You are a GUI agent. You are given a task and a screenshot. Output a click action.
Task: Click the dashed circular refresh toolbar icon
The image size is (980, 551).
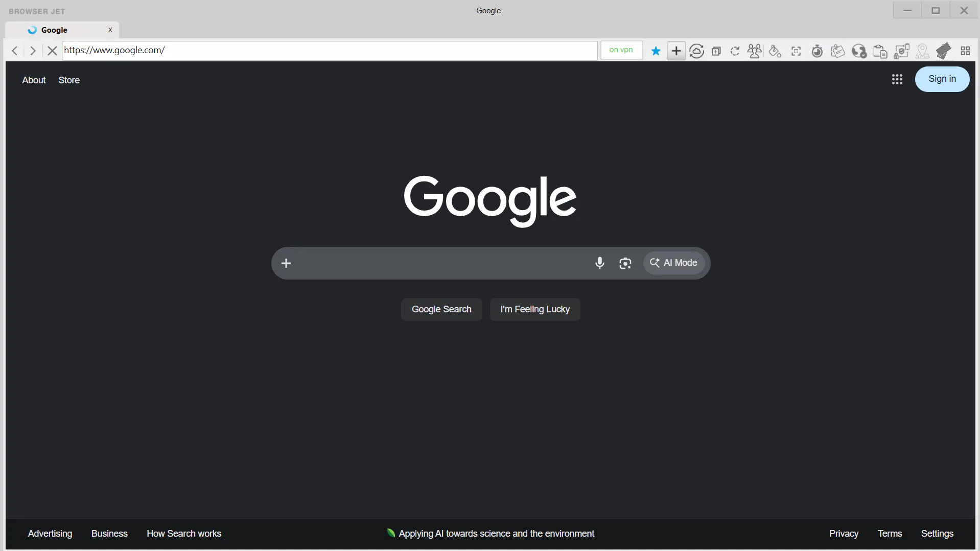coord(735,51)
